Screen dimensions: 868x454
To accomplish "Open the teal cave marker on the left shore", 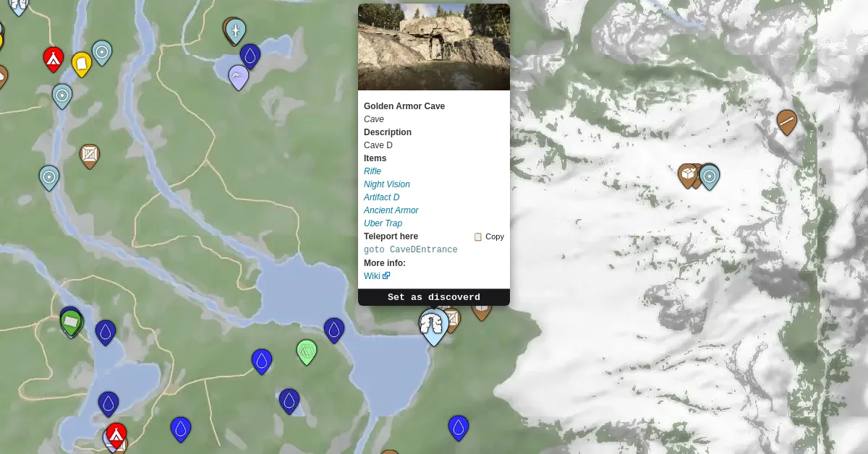I will (49, 176).
